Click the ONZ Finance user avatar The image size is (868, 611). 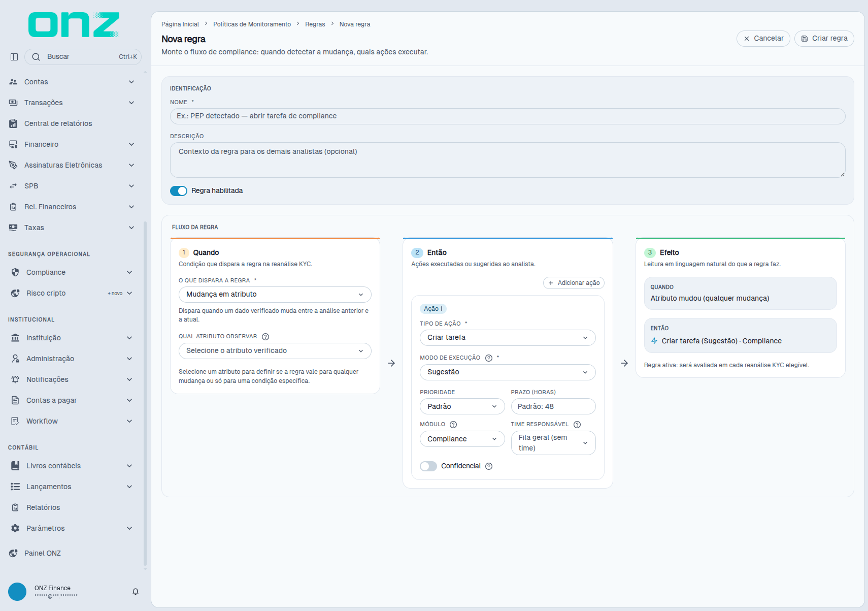pyautogui.click(x=17, y=592)
